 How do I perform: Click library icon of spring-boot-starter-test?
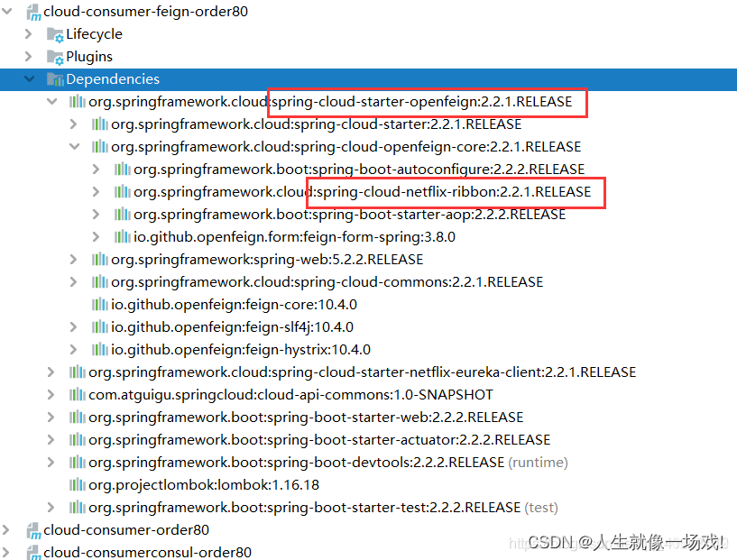tap(77, 508)
